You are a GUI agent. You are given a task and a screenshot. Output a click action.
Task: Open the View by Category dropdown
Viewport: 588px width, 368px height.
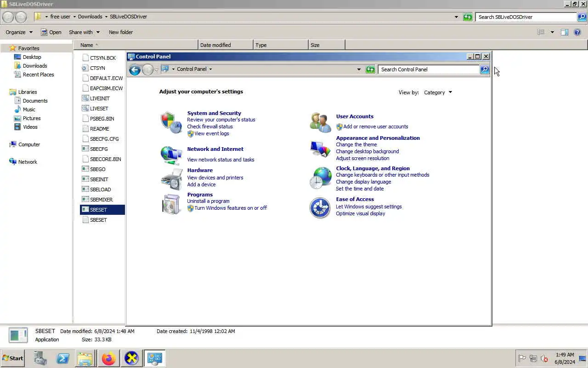click(x=438, y=92)
